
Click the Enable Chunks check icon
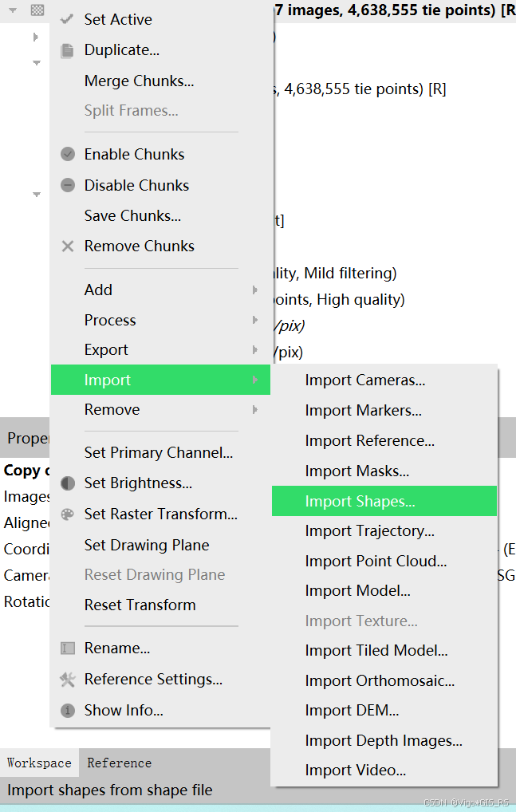68,155
